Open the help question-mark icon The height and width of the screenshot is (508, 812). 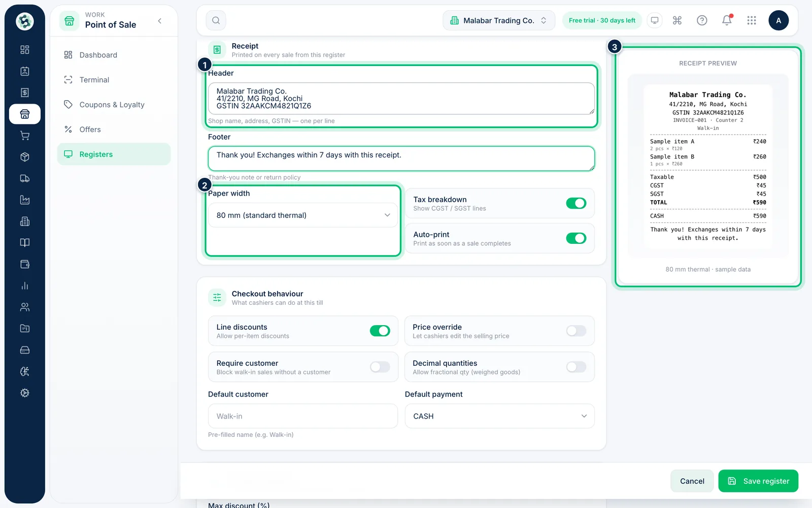point(702,20)
